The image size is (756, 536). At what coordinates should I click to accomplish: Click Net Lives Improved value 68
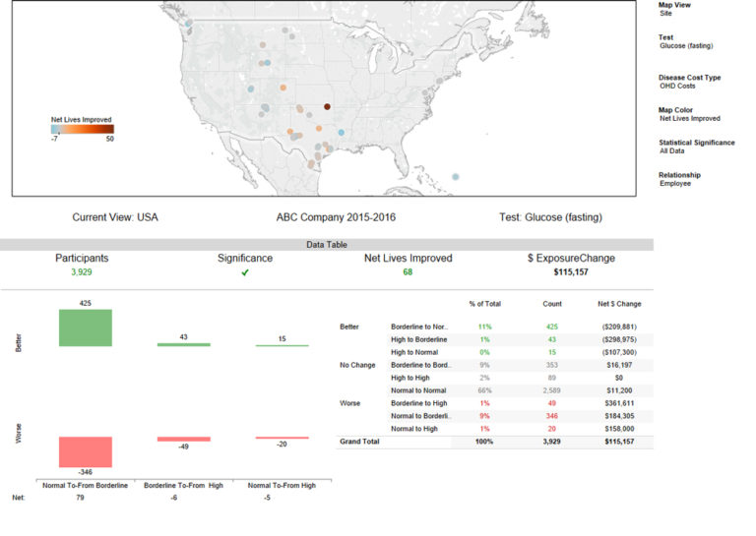(x=408, y=272)
